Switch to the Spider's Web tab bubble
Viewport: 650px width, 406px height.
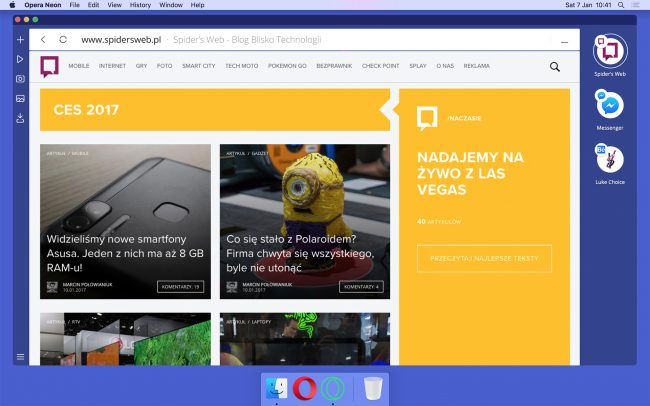point(610,51)
